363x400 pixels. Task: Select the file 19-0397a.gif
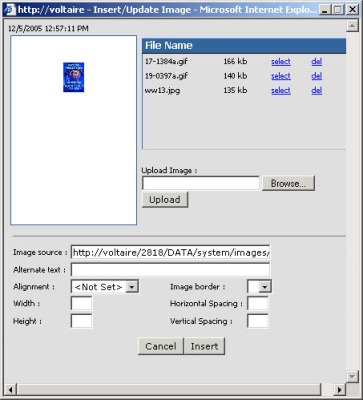tap(281, 76)
